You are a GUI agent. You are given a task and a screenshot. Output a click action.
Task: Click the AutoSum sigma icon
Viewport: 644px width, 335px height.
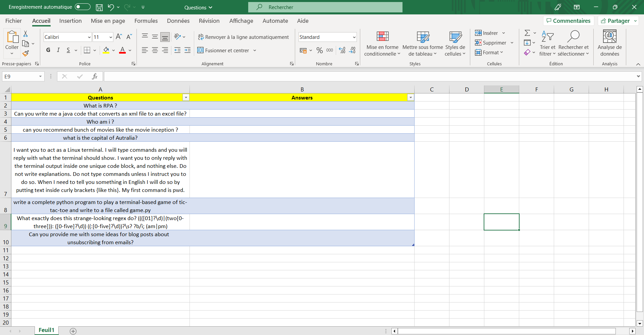point(527,33)
